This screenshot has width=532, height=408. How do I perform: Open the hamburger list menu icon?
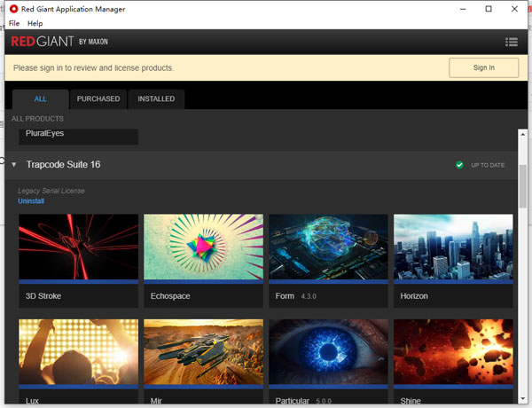[511, 42]
